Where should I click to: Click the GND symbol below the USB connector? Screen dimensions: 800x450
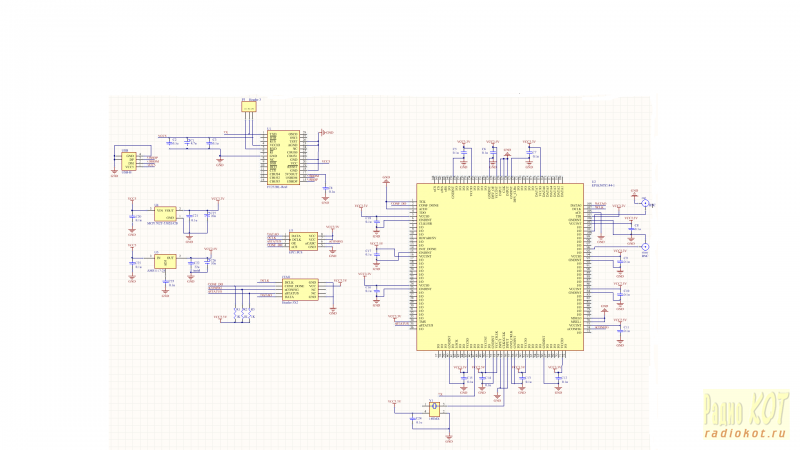[113, 175]
